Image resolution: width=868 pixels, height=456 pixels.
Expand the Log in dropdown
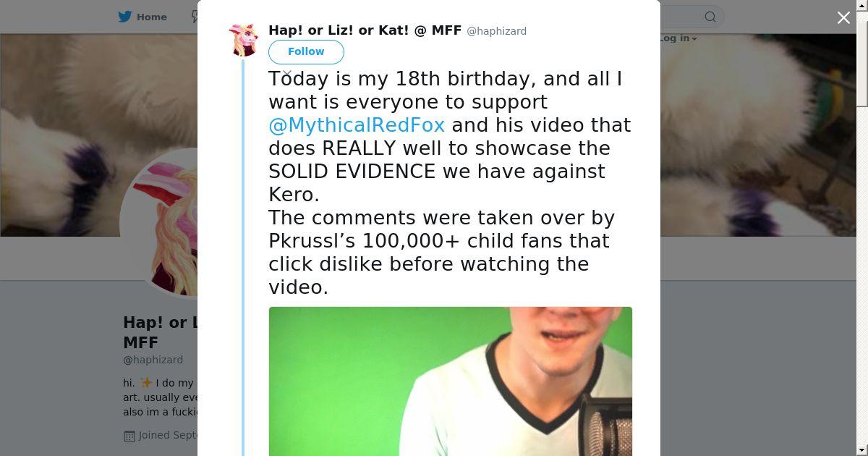click(678, 38)
